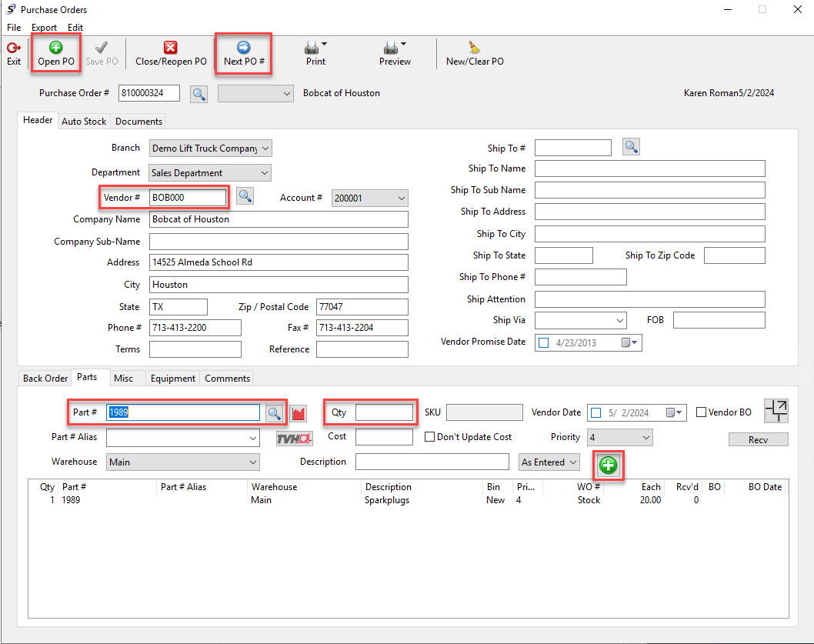Click the Print toolbar icon

pos(312,48)
